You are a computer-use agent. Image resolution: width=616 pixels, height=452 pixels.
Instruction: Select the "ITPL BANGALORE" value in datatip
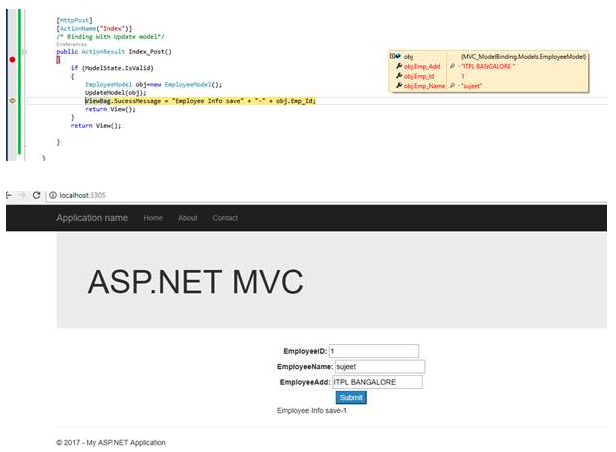pyautogui.click(x=488, y=66)
